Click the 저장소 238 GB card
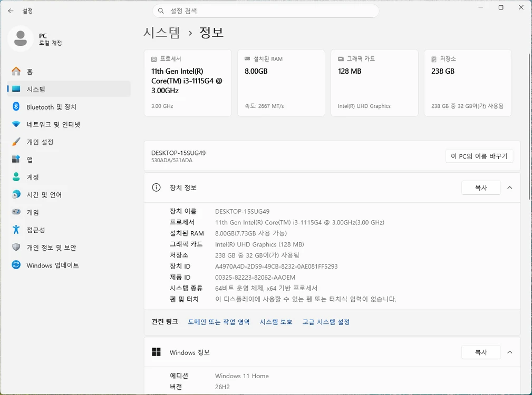 468,83
